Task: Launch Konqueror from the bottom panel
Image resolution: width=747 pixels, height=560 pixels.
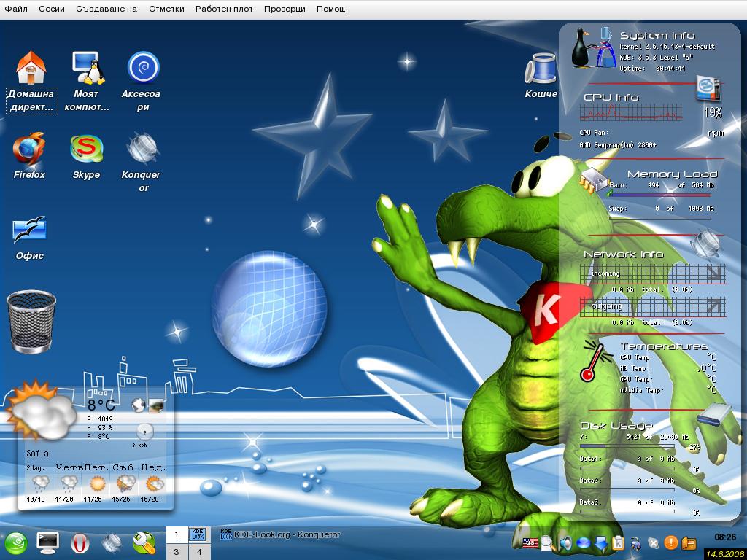Action: (112, 543)
